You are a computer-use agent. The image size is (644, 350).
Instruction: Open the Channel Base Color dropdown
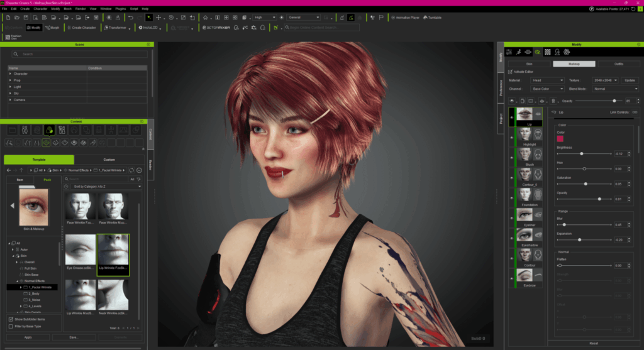(547, 89)
